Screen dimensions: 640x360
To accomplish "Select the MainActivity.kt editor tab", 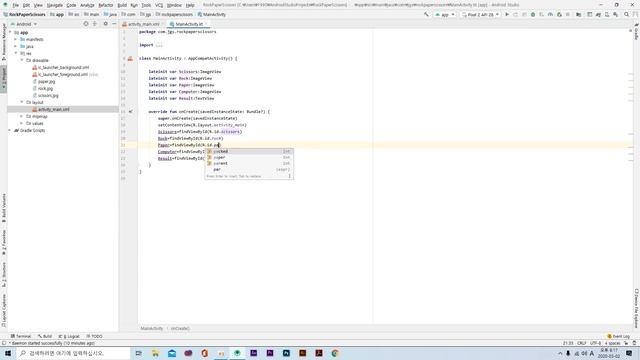I will (x=189, y=24).
